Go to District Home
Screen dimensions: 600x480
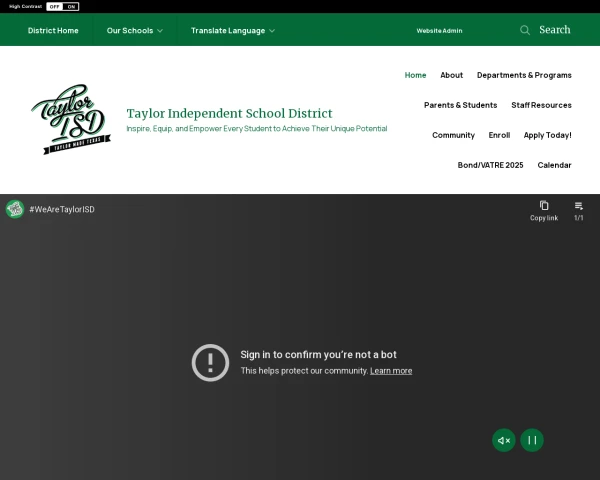pyautogui.click(x=53, y=31)
